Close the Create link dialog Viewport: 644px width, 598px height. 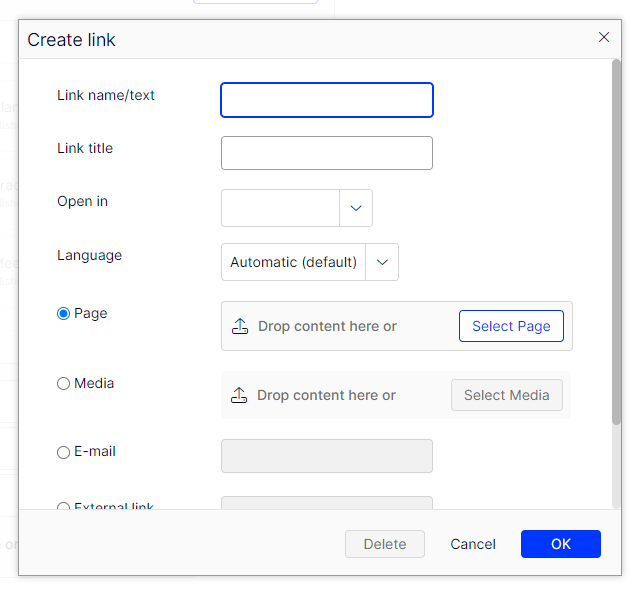pos(604,37)
